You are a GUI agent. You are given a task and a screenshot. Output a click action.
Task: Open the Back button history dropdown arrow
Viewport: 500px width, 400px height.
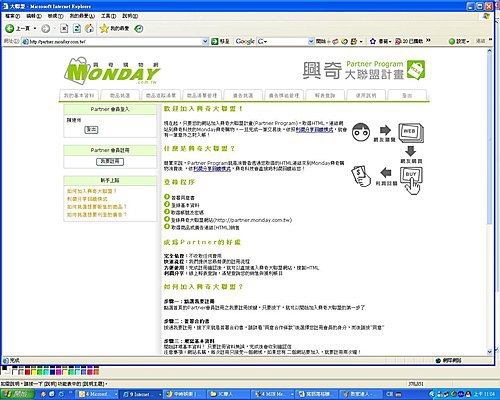[35, 29]
